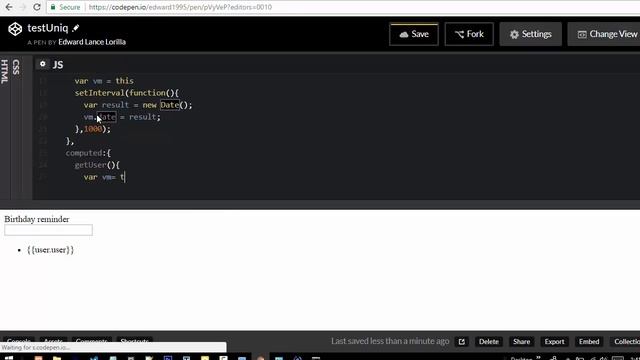This screenshot has height=360, width=640.
Task: Place cursor on 'var vm = this' line
Action: click(x=104, y=81)
